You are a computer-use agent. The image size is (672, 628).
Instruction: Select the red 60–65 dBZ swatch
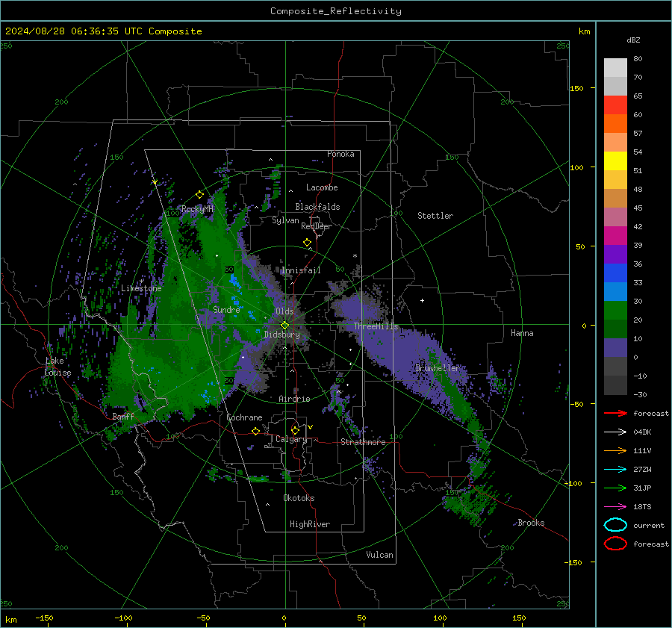(615, 105)
